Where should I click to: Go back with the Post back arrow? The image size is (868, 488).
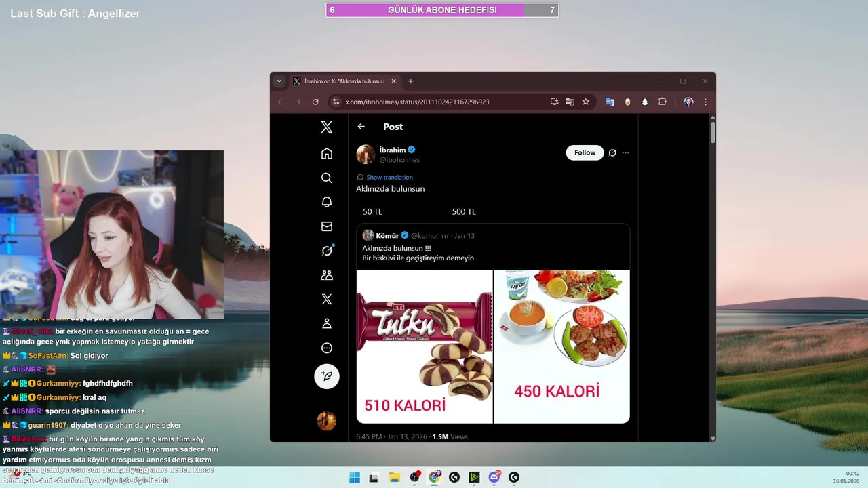(361, 127)
